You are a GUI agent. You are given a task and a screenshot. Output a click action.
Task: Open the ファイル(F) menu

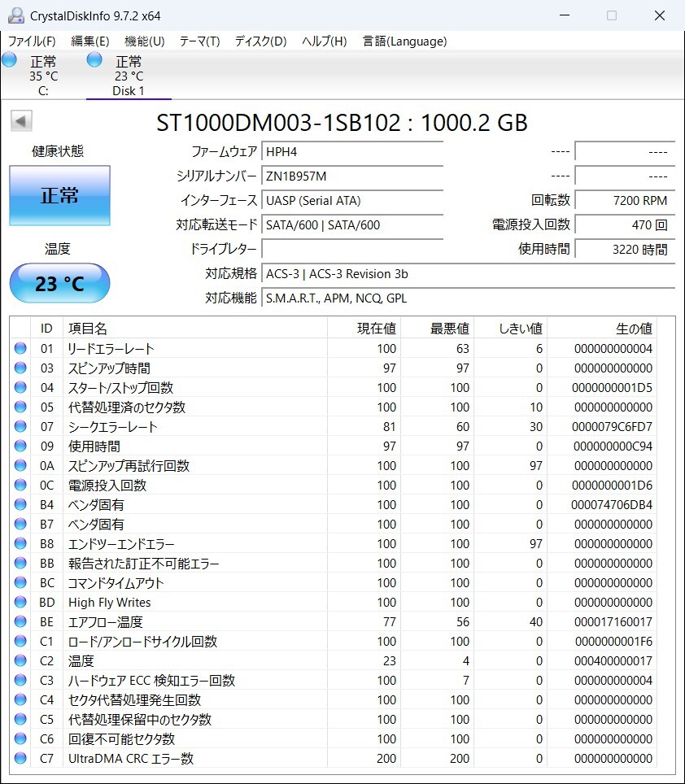click(x=32, y=41)
